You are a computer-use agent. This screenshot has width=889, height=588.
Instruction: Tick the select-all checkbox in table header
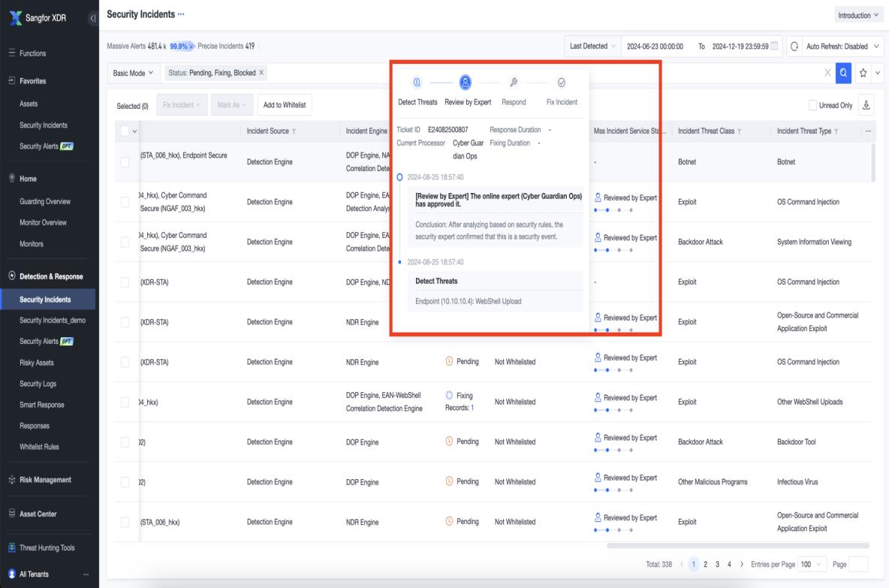pos(125,131)
